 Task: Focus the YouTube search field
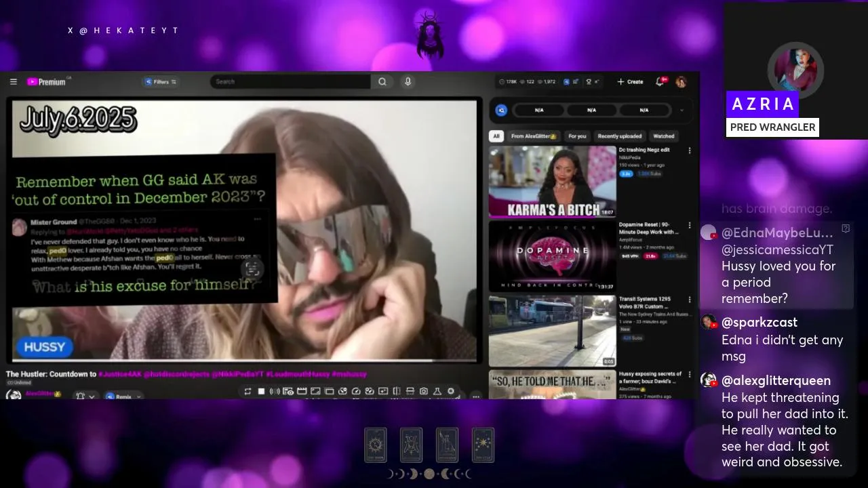coord(290,81)
